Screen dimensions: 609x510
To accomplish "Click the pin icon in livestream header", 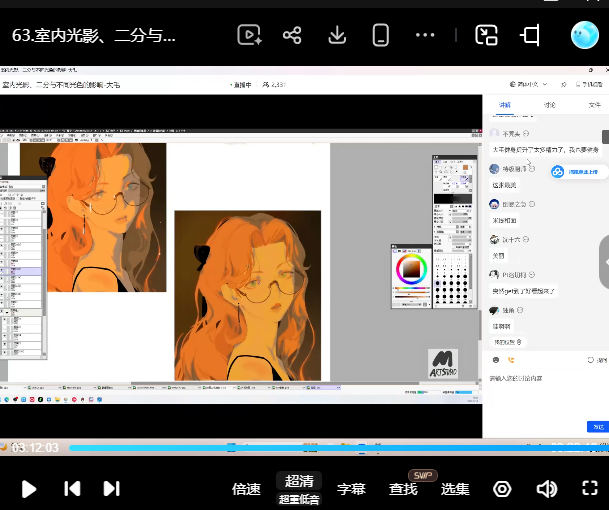I will pyautogui.click(x=564, y=84).
